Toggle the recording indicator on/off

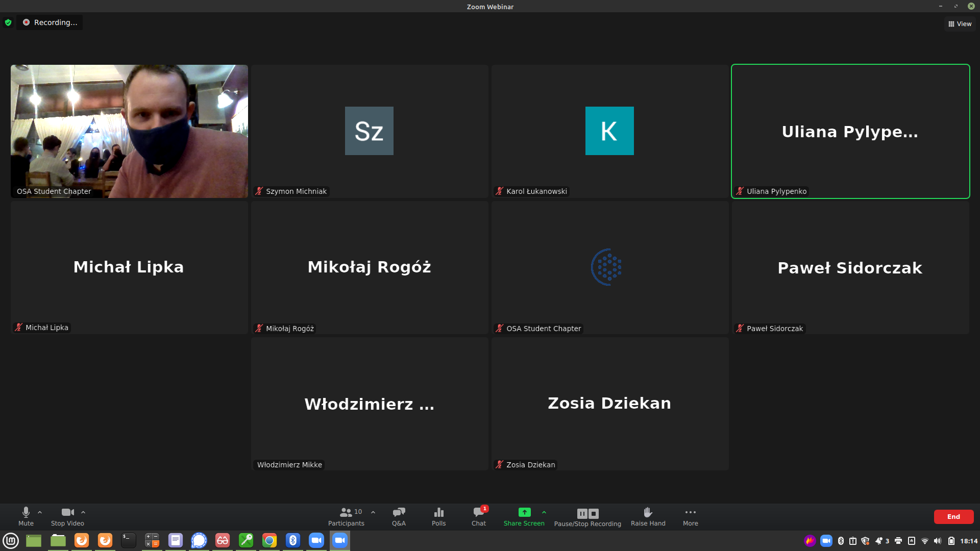[51, 22]
